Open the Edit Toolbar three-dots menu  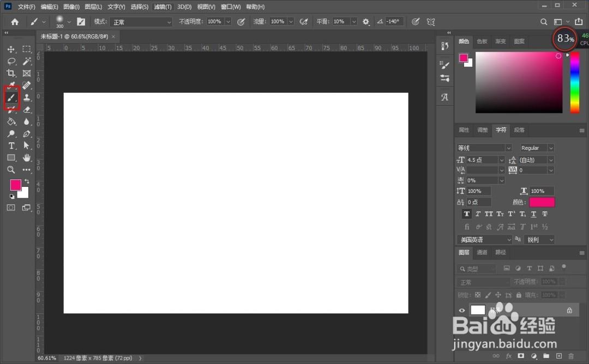tap(26, 169)
